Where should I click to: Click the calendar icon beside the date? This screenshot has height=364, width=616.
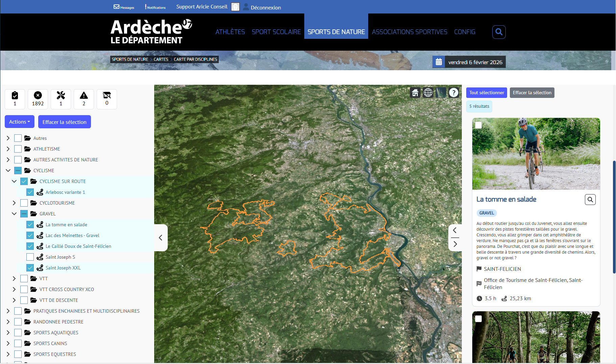tap(439, 62)
